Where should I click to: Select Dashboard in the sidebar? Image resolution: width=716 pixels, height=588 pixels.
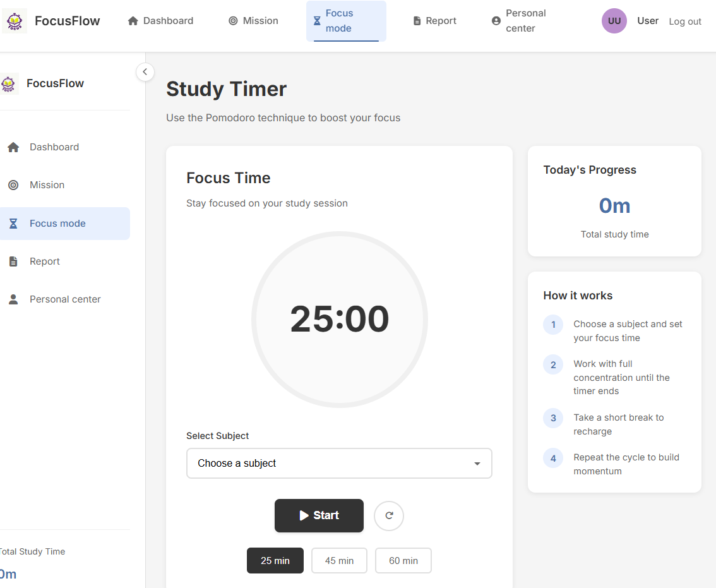coord(65,147)
